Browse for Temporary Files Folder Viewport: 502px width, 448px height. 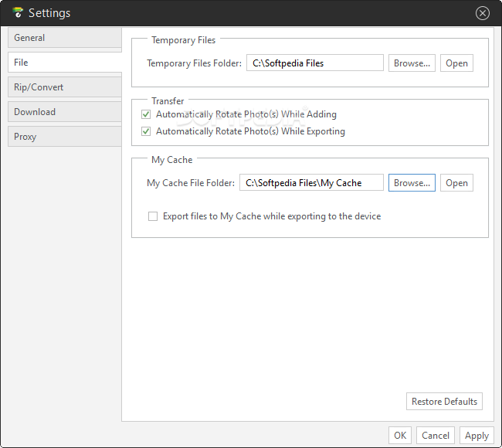(x=412, y=63)
